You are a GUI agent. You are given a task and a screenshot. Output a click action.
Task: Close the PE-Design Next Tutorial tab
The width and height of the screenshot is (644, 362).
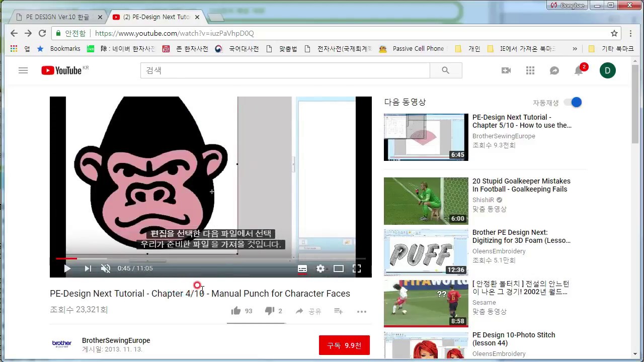click(x=197, y=17)
